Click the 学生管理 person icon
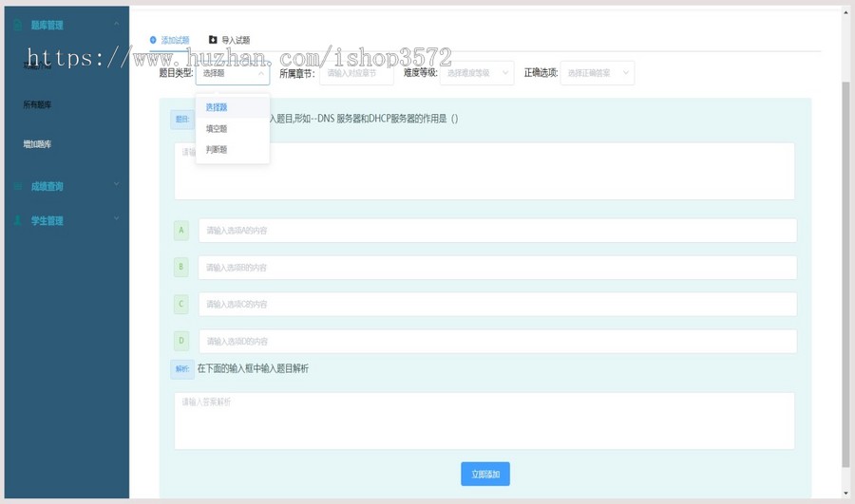The width and height of the screenshot is (855, 504). pos(17,220)
